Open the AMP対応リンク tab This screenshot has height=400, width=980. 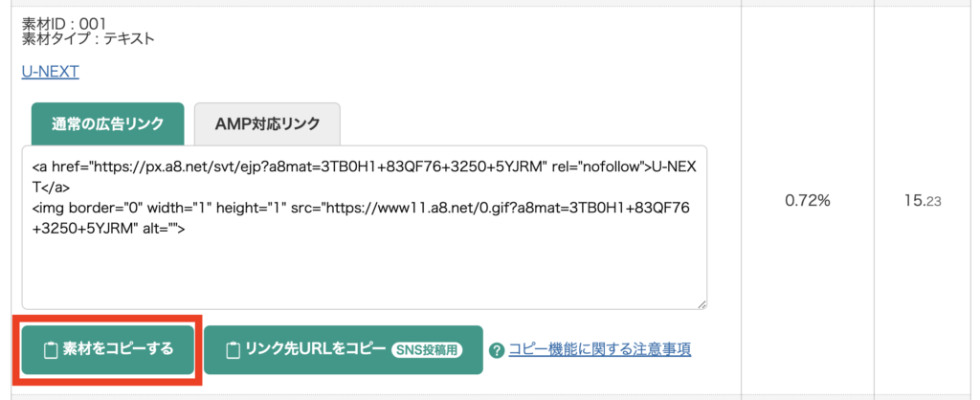[267, 123]
